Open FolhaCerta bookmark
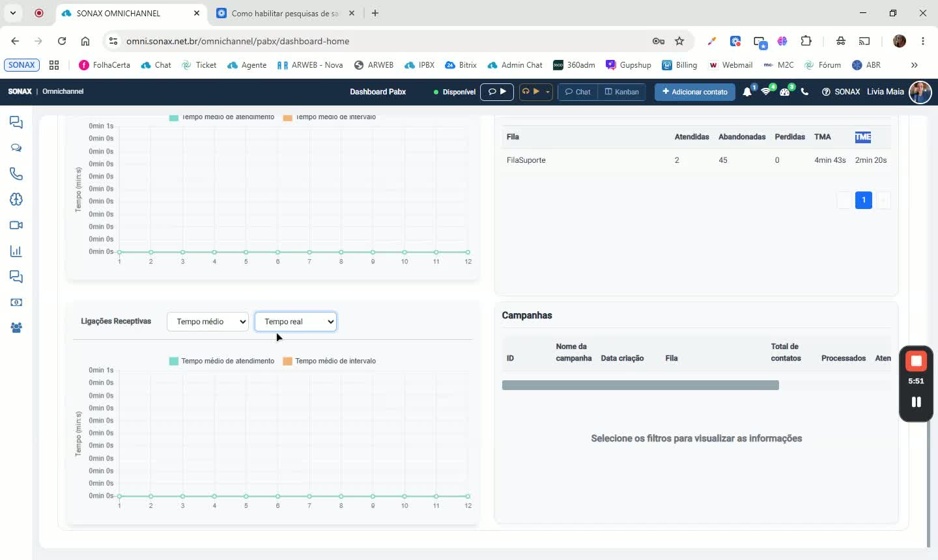 click(104, 65)
